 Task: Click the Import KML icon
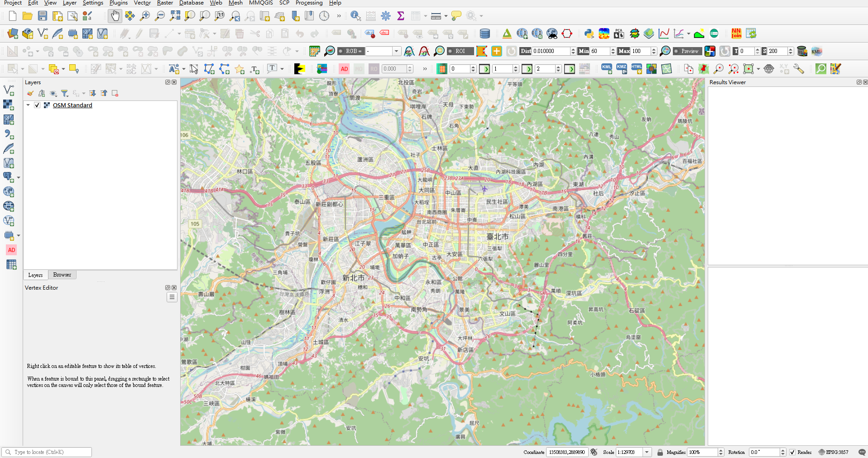[x=606, y=69]
